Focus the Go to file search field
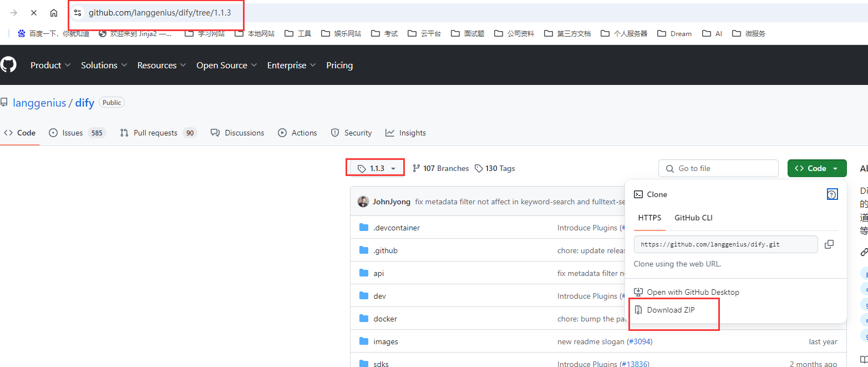Screen dimensions: 868x367 click(x=718, y=168)
